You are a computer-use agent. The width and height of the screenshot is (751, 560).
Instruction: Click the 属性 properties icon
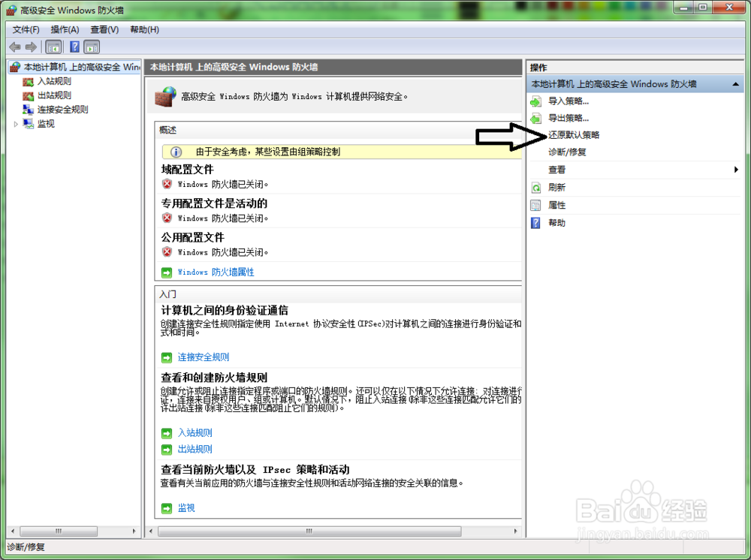[536, 206]
